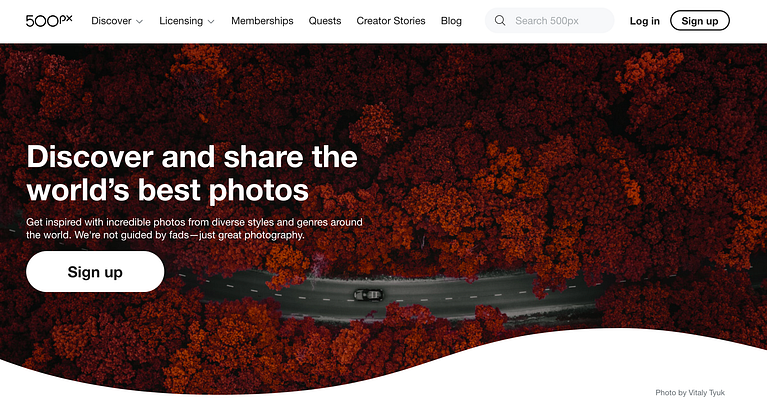Click the Get inspired description paragraph
This screenshot has width=767, height=414.
194,229
